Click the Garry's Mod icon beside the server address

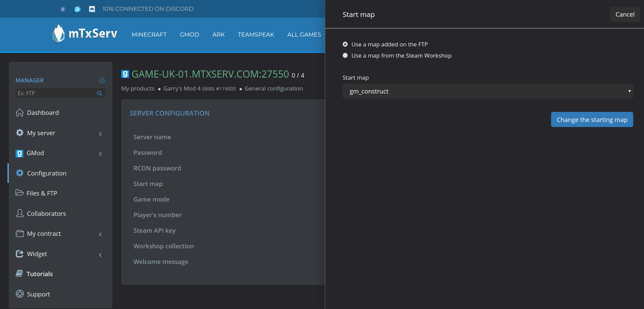(x=125, y=74)
